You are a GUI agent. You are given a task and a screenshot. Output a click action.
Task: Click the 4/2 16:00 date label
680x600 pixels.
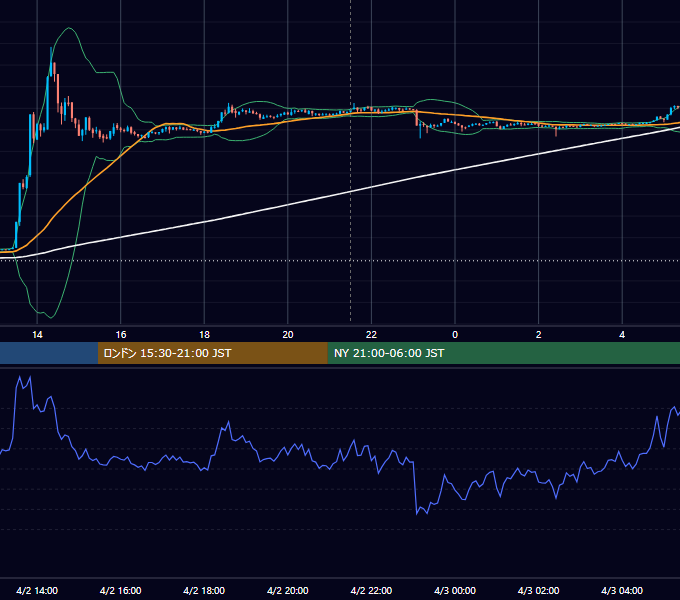pyautogui.click(x=121, y=590)
